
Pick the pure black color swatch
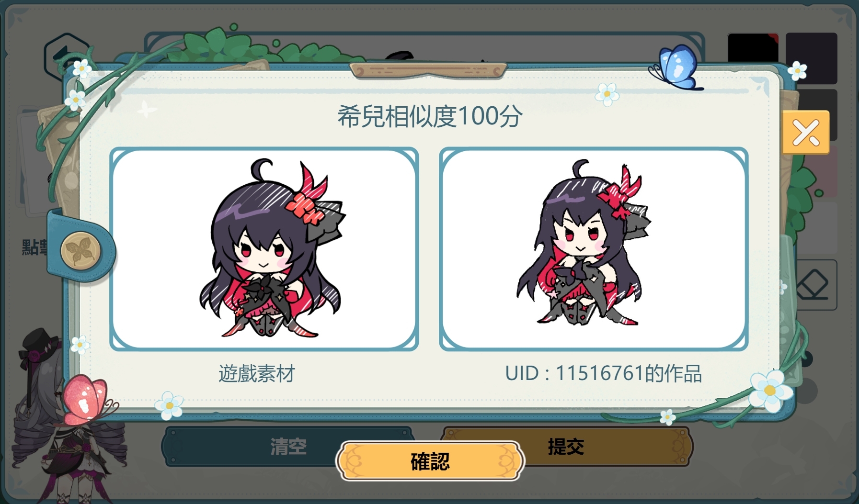[753, 47]
